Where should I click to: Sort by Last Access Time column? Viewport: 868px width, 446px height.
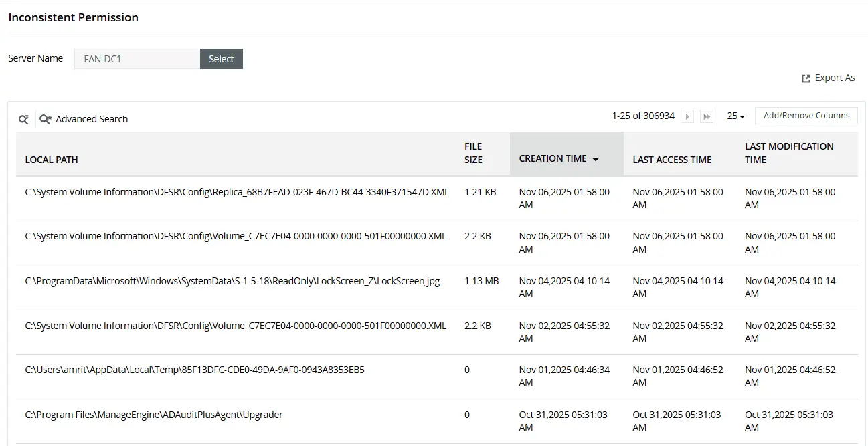tap(672, 160)
